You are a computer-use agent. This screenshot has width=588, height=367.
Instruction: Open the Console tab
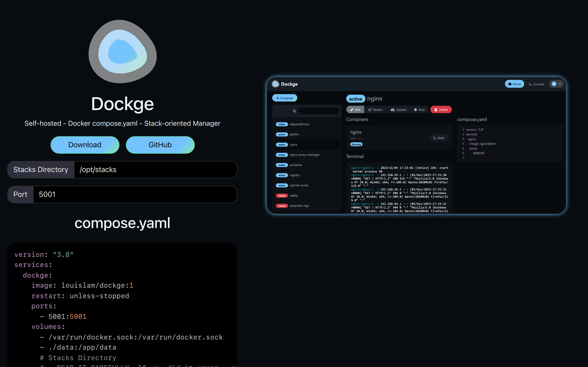(x=536, y=84)
